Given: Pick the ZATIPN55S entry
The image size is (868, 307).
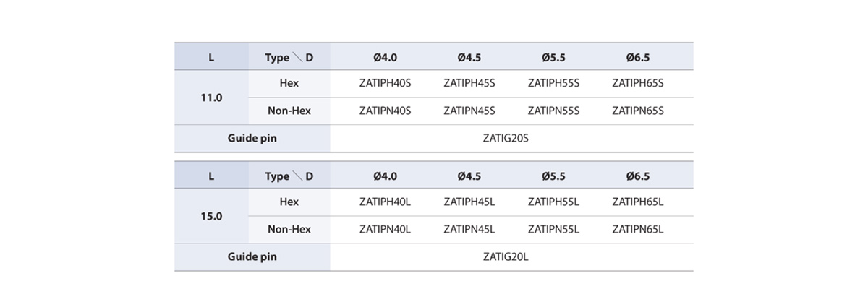Looking at the screenshot, I should coord(554,111).
